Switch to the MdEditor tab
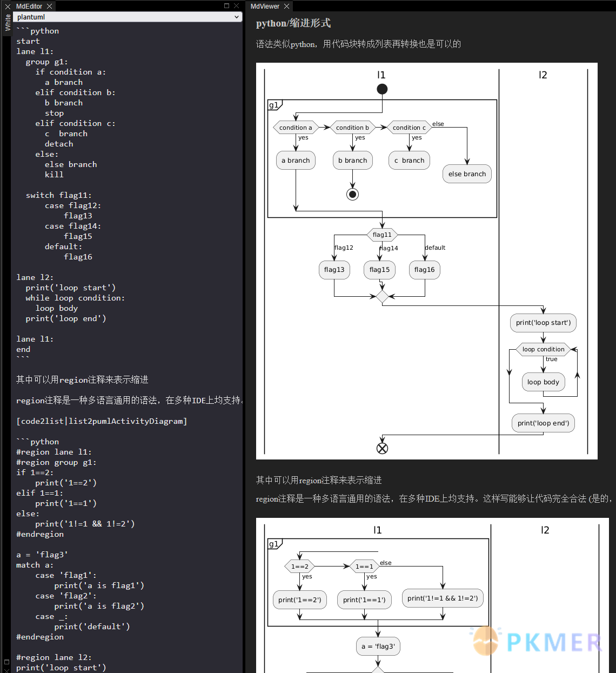 tap(29, 6)
